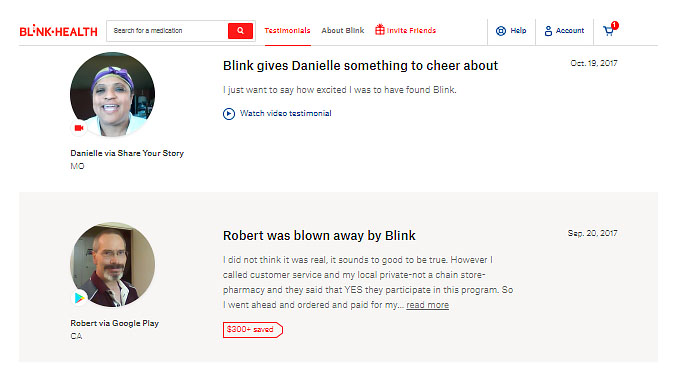Image resolution: width=677 pixels, height=383 pixels.
Task: Click Robert's profile photo
Action: pos(112,265)
